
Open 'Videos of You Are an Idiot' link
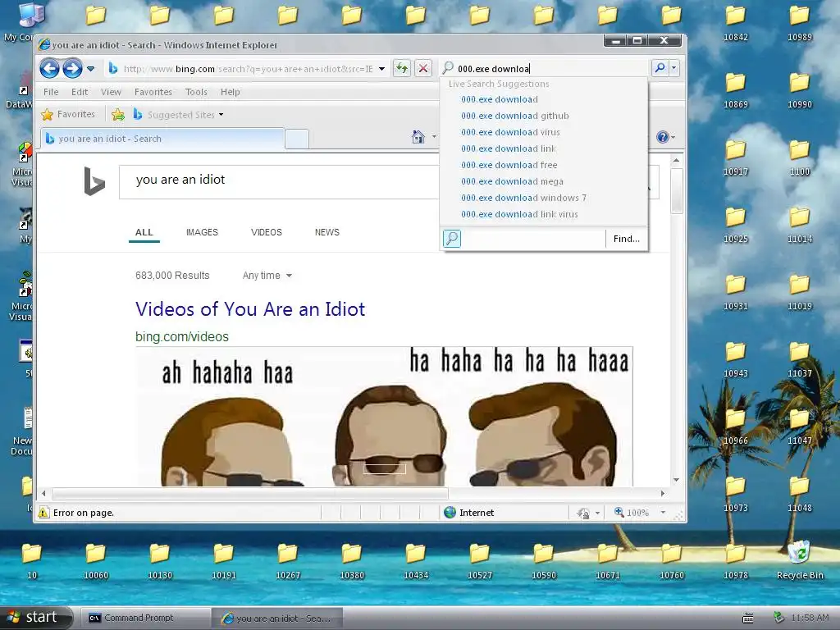(250, 309)
